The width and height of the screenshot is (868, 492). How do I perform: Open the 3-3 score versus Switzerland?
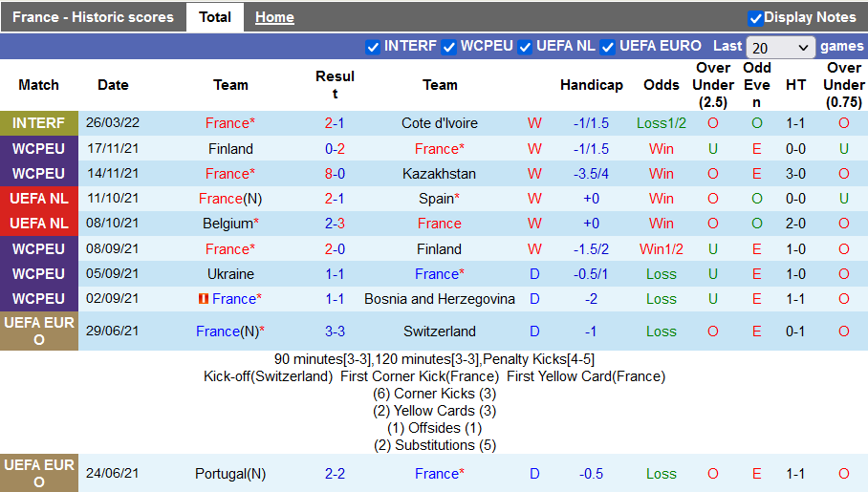point(335,332)
